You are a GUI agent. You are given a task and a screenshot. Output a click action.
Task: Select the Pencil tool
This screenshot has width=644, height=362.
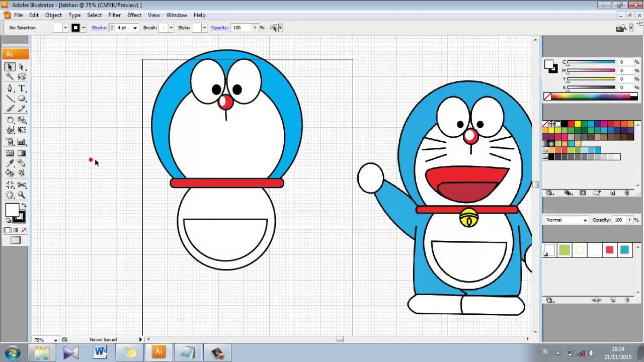22,108
